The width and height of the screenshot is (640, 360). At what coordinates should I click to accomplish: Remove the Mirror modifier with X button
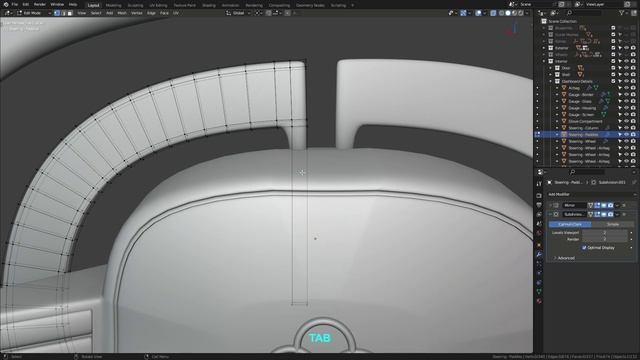(624, 205)
